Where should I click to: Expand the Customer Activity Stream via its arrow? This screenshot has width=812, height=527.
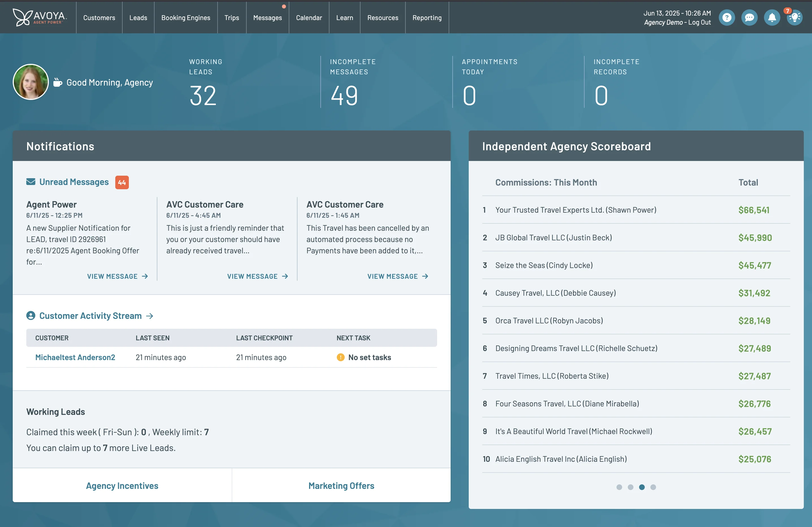tap(150, 315)
